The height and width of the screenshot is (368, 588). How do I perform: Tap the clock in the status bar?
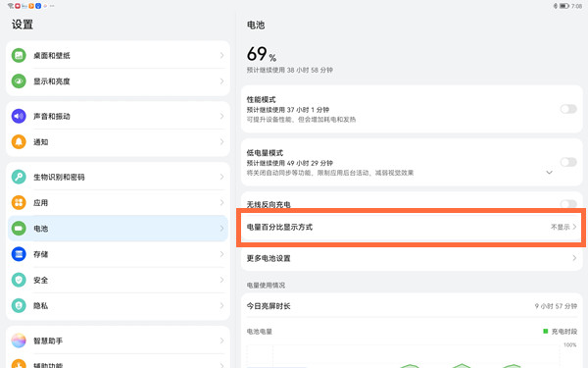coord(577,6)
